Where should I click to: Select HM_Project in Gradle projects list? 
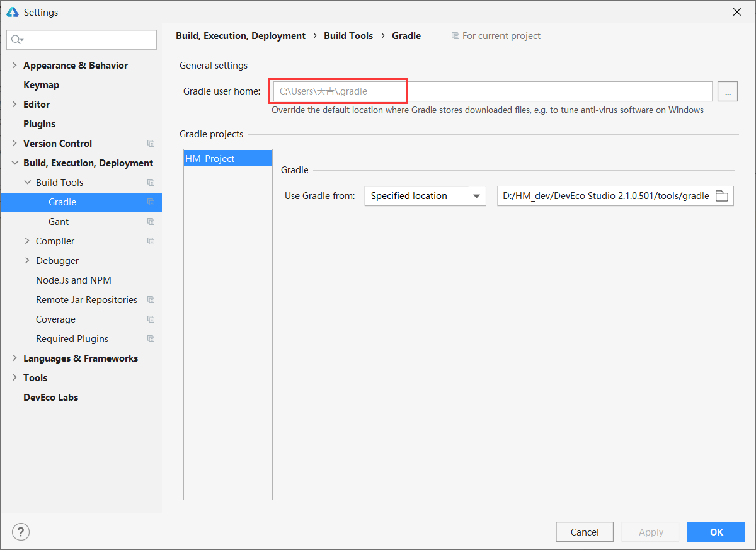pos(228,159)
